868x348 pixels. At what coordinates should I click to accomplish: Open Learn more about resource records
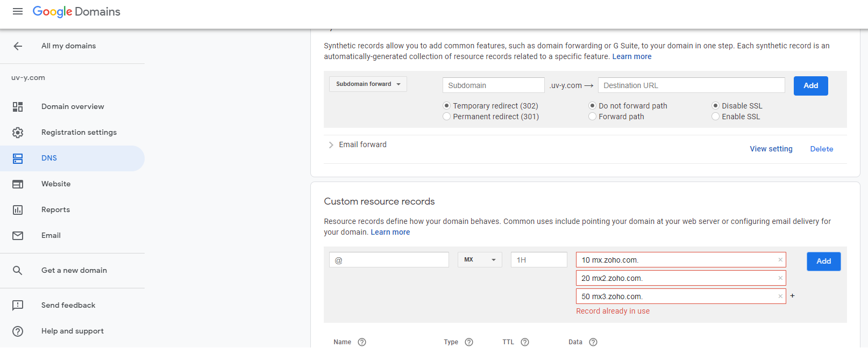tap(390, 233)
